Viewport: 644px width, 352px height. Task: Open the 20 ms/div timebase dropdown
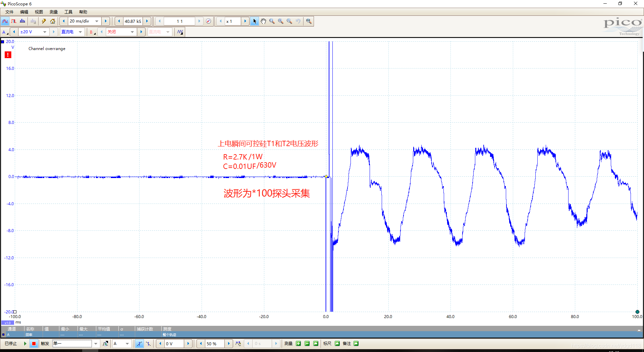97,21
